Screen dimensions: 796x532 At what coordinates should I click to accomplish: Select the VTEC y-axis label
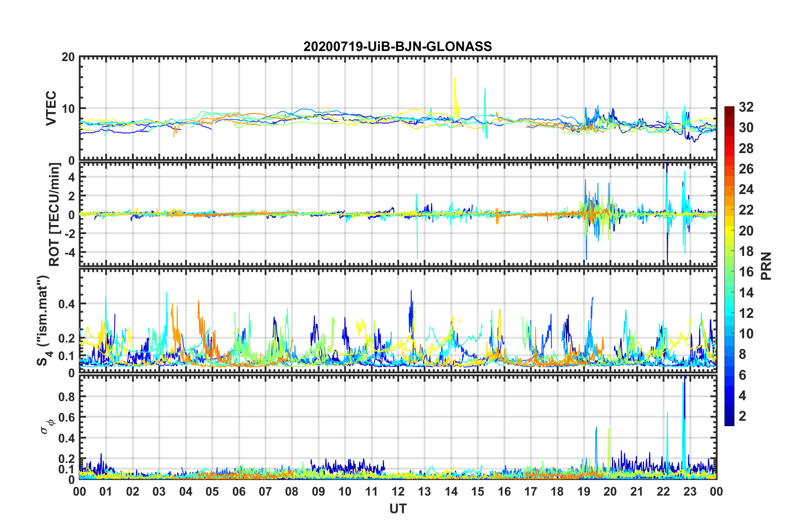click(x=51, y=108)
